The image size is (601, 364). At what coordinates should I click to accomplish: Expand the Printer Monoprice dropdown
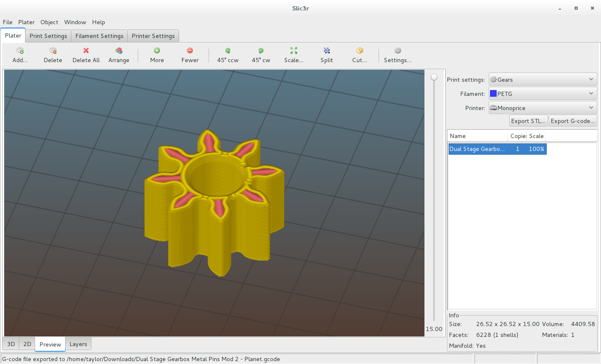tap(543, 108)
